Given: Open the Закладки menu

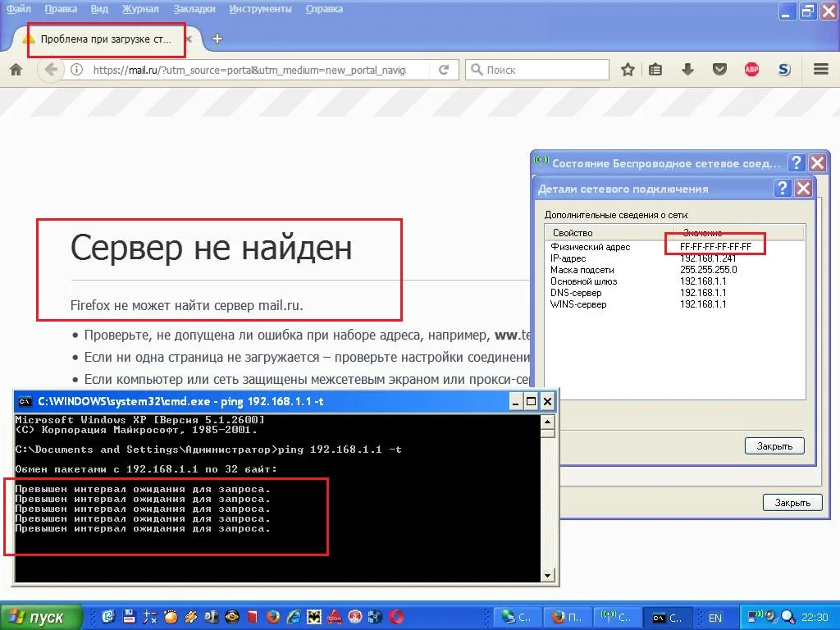Looking at the screenshot, I should 194,9.
